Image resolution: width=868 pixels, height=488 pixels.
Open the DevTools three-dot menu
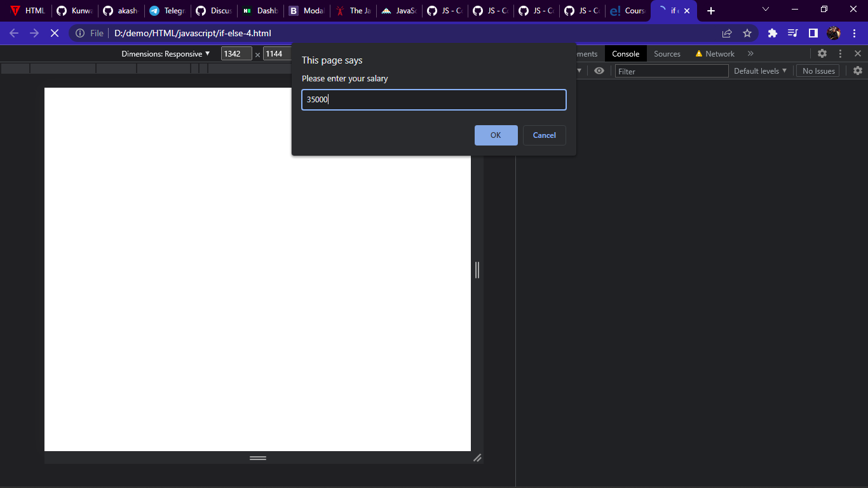click(840, 53)
